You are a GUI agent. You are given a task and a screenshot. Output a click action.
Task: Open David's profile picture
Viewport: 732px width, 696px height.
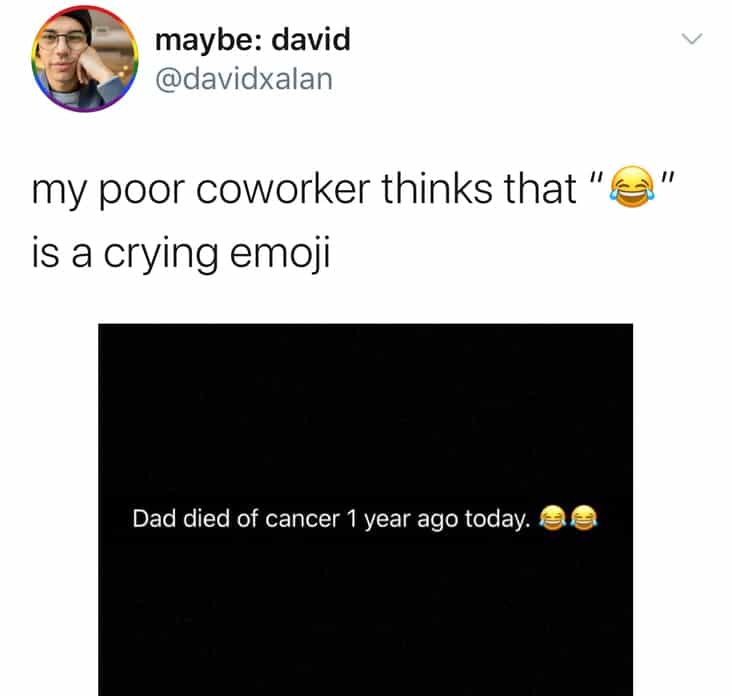pyautogui.click(x=84, y=59)
